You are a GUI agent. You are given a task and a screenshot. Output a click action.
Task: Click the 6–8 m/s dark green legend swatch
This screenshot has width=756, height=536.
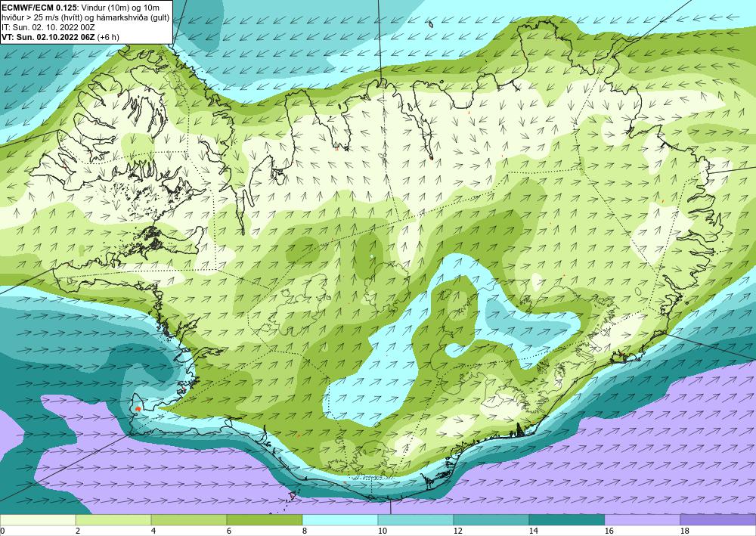(265, 520)
